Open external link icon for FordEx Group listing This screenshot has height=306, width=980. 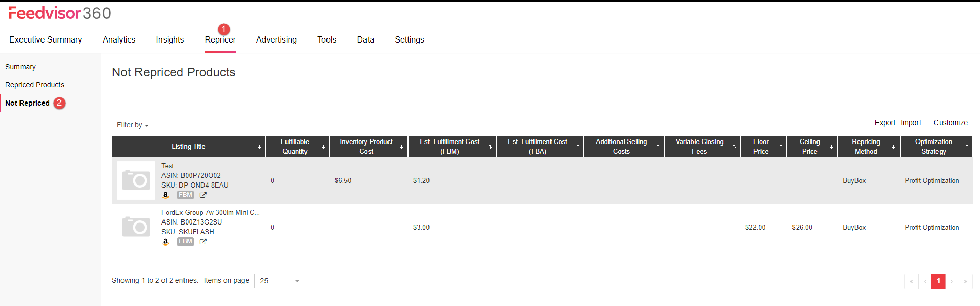click(x=203, y=242)
